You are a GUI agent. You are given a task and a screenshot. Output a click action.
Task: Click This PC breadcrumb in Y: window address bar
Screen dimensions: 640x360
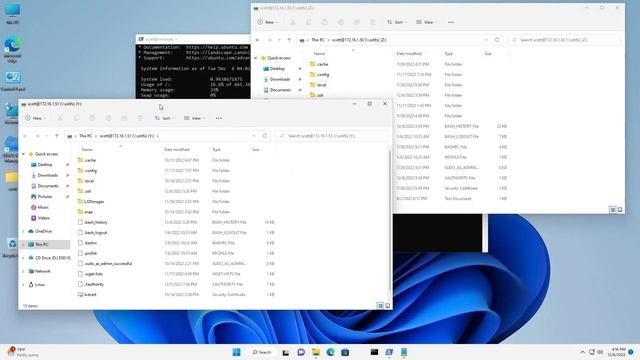tap(86, 136)
